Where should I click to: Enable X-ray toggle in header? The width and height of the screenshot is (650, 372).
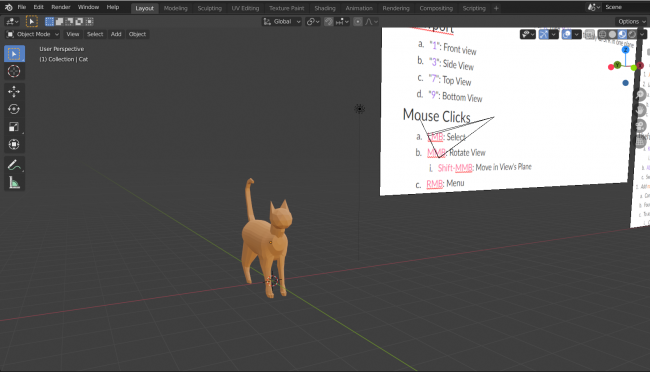[590, 34]
